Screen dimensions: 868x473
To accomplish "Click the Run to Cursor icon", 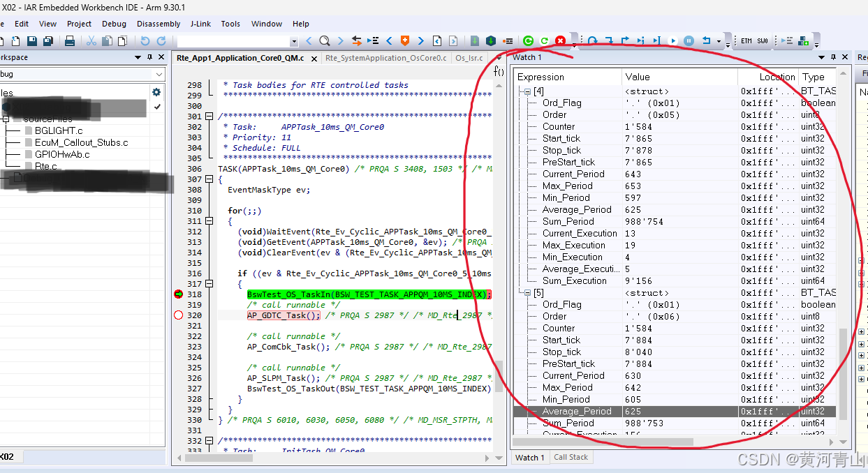I will pyautogui.click(x=656, y=41).
